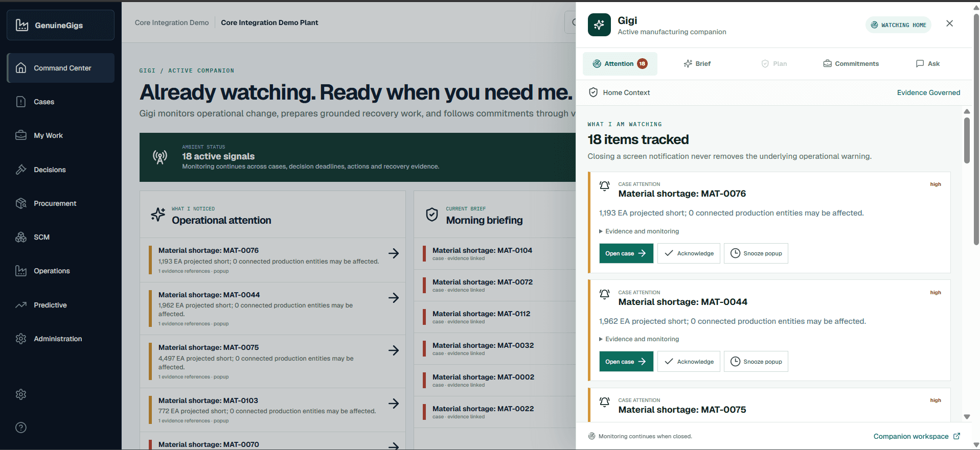Open the SCM cubes icon
980x450 pixels.
click(21, 237)
